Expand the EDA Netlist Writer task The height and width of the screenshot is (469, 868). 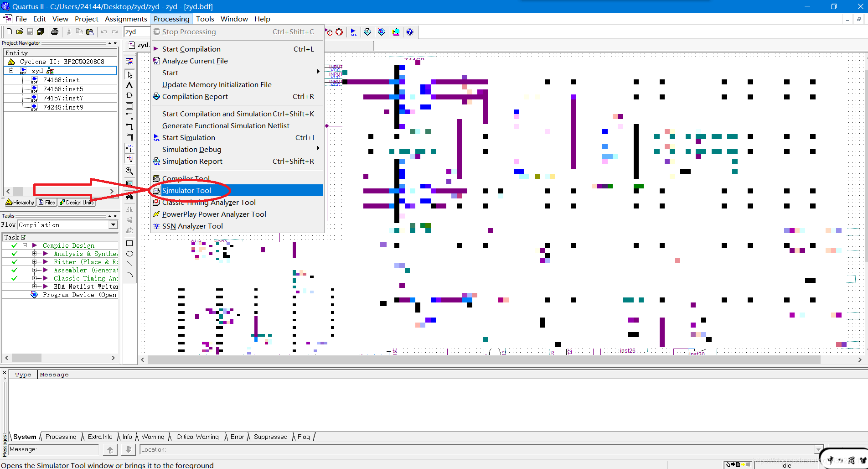point(34,287)
